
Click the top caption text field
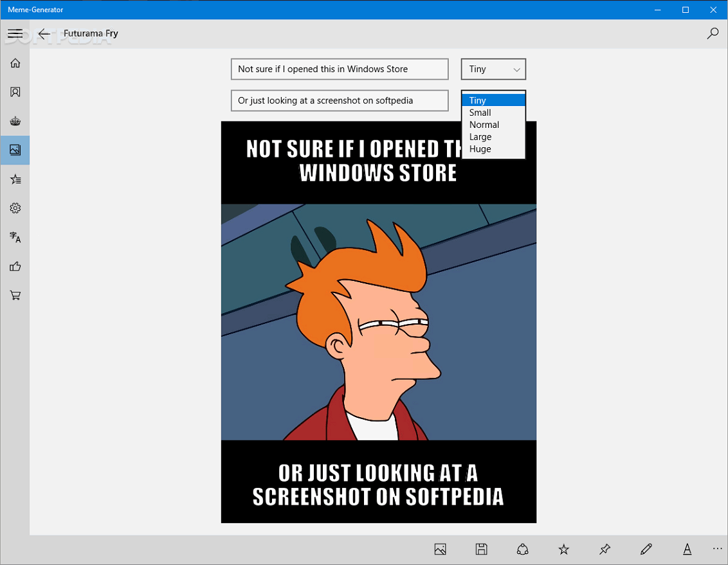[x=340, y=69]
